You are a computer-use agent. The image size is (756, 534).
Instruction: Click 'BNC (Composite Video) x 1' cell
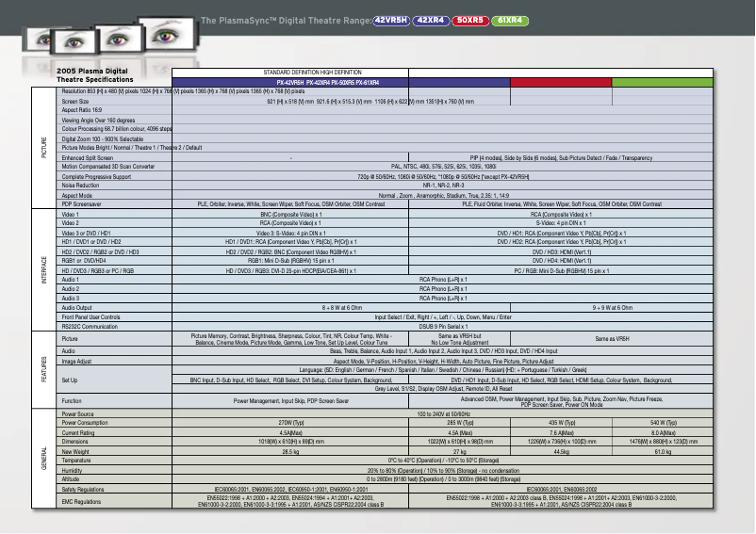coord(290,215)
